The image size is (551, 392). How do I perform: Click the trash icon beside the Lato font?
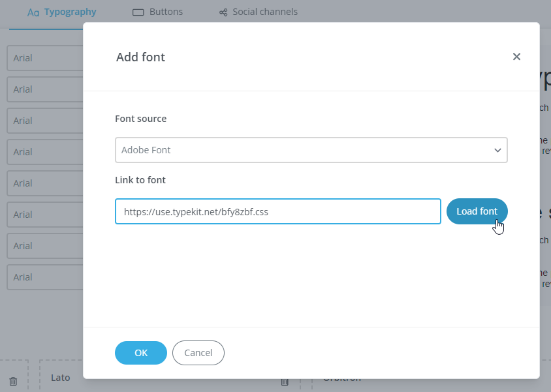click(x=285, y=382)
